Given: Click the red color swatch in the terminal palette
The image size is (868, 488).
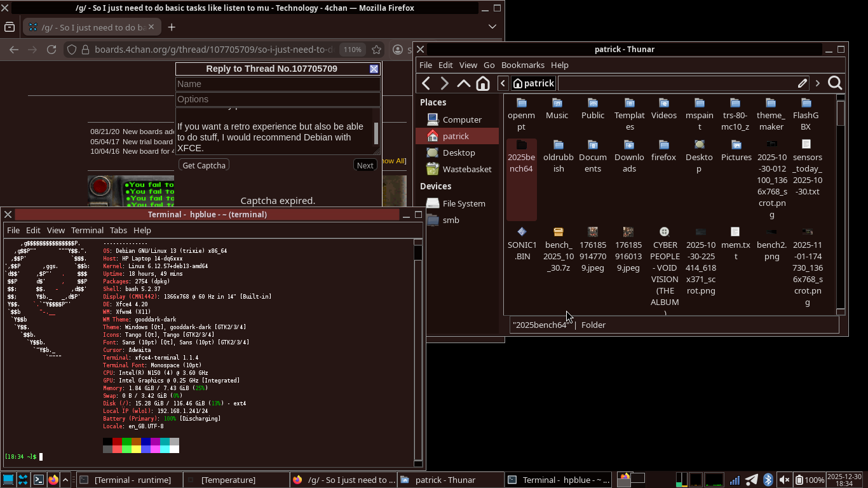Looking at the screenshot, I should click(x=117, y=442).
